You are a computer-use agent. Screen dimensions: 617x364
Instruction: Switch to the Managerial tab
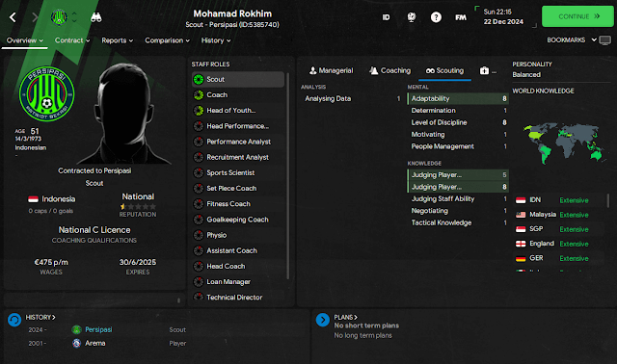[x=331, y=70]
